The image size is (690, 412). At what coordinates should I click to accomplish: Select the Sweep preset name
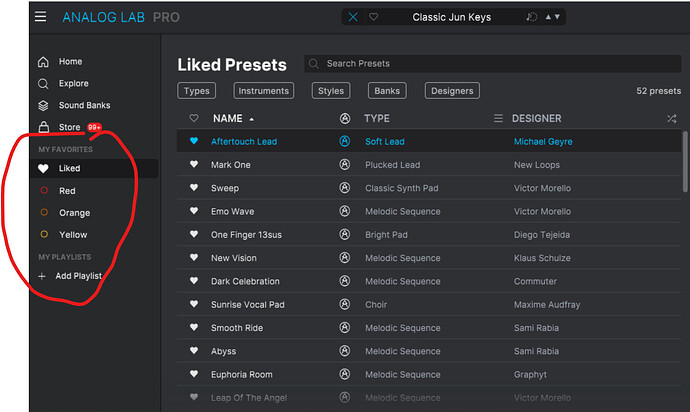pyautogui.click(x=225, y=188)
